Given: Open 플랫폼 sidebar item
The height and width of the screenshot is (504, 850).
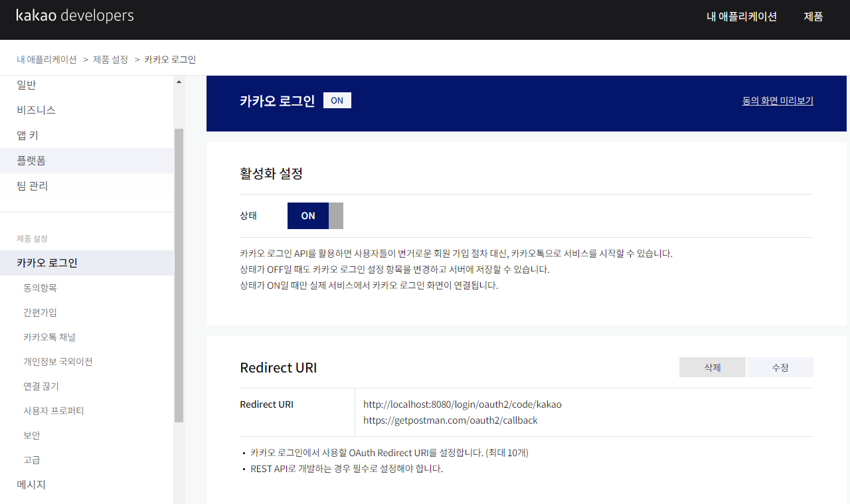Looking at the screenshot, I should [x=86, y=161].
